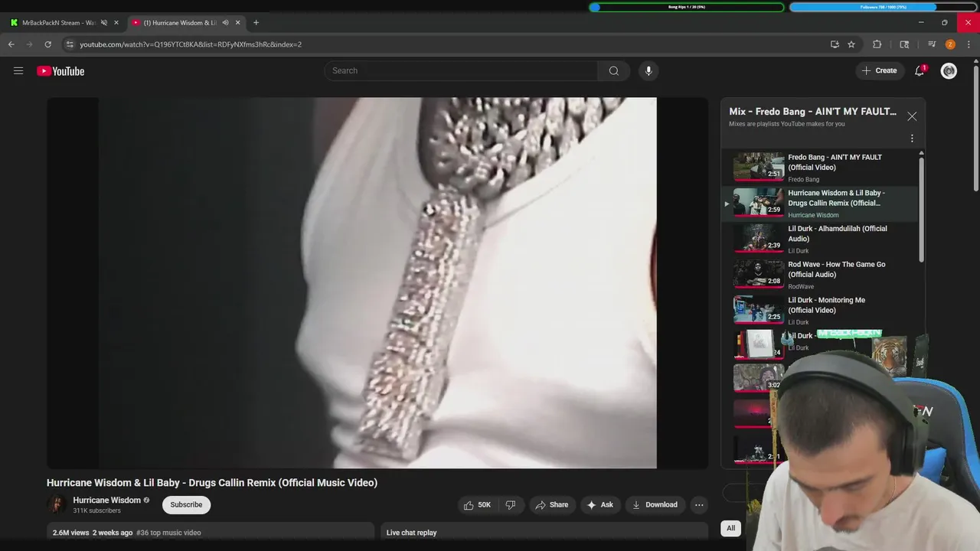Restore down the browser window
The width and height of the screenshot is (980, 551).
pos(944,23)
